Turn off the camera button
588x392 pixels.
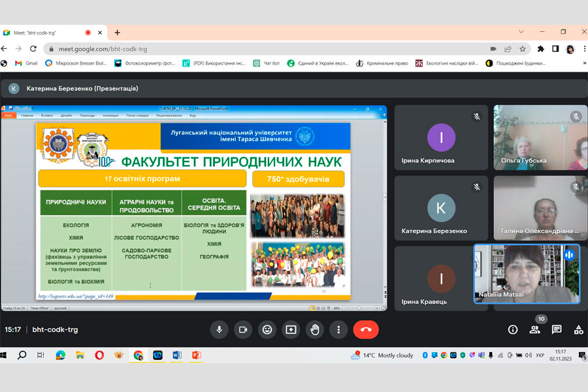pos(243,330)
